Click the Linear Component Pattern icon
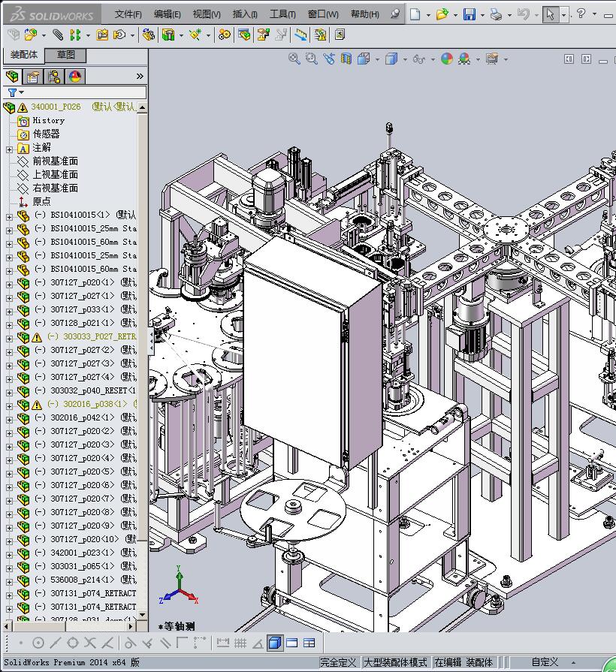The height and width of the screenshot is (672, 616). (75, 35)
